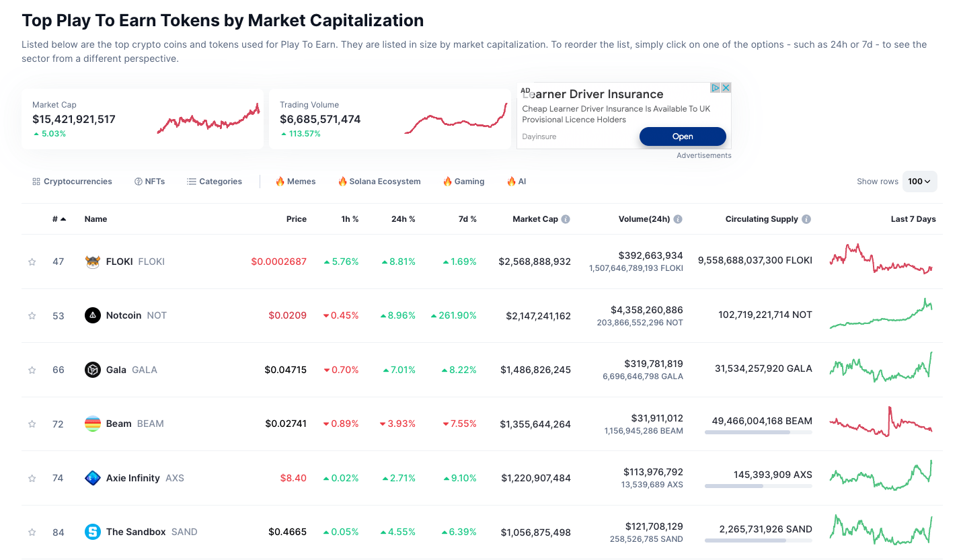Image resolution: width=961 pixels, height=560 pixels.
Task: Click the Axie Infinity supply progress bar
Action: point(758,486)
